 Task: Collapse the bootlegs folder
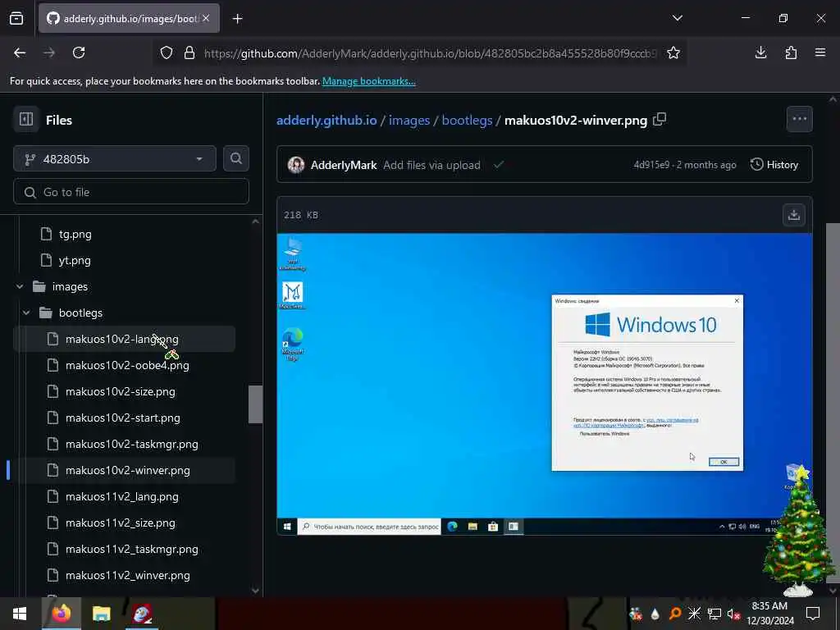click(26, 313)
